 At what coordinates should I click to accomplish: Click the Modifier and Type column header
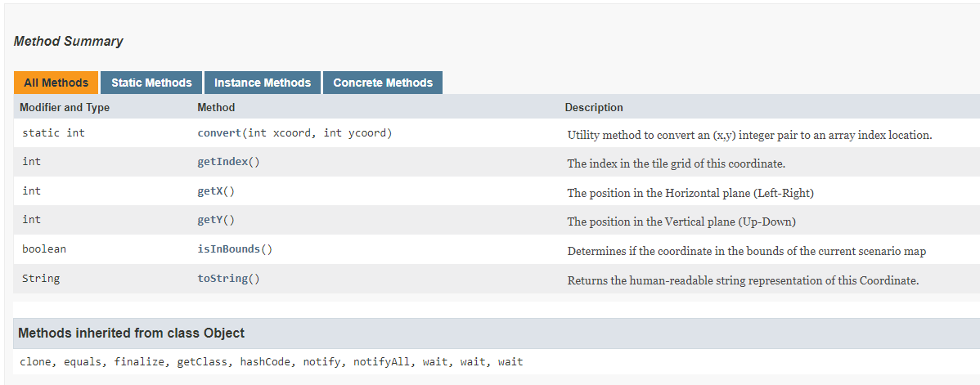(65, 107)
